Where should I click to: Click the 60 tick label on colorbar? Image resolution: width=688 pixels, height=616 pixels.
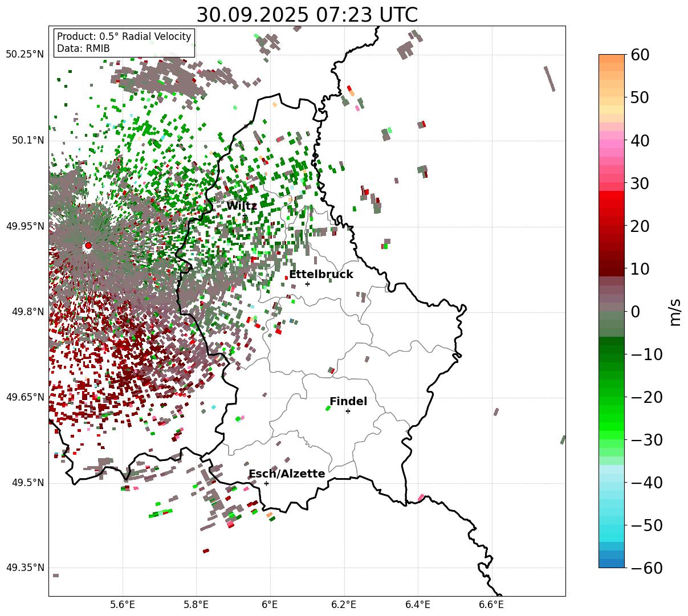click(x=640, y=55)
